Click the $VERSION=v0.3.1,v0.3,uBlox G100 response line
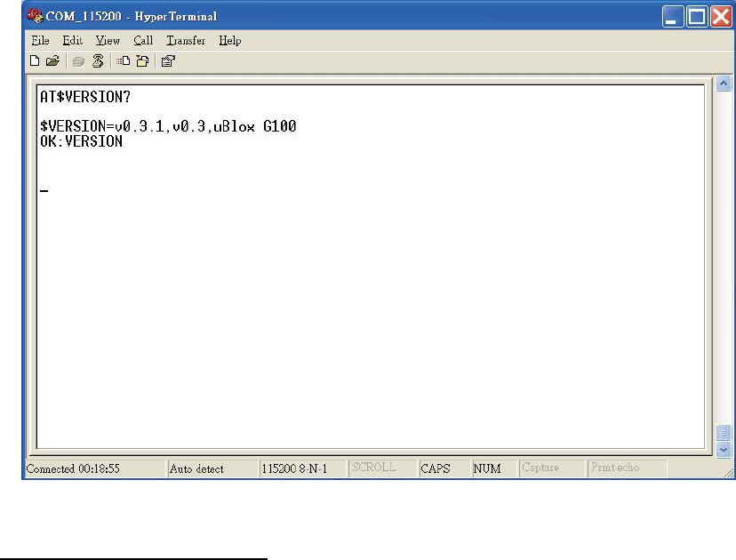This screenshot has height=560, width=736. click(168, 126)
